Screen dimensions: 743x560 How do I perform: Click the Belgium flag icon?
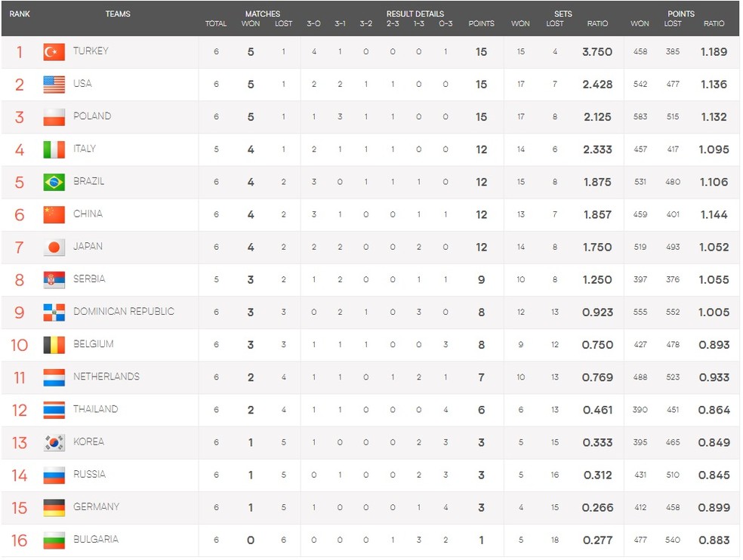[54, 345]
